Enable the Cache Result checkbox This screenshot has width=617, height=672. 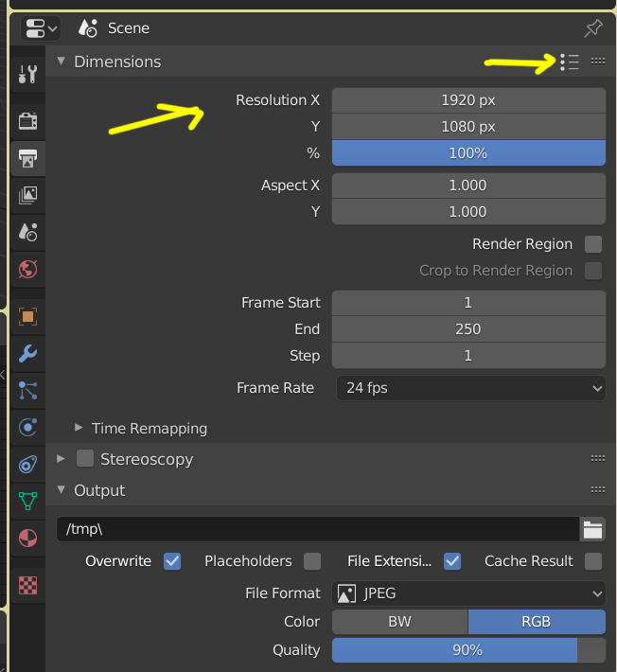click(593, 561)
